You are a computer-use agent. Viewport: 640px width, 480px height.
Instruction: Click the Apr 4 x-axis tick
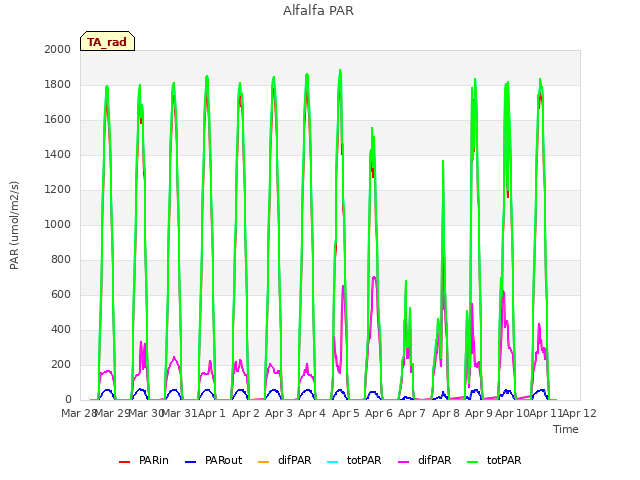[312, 413]
